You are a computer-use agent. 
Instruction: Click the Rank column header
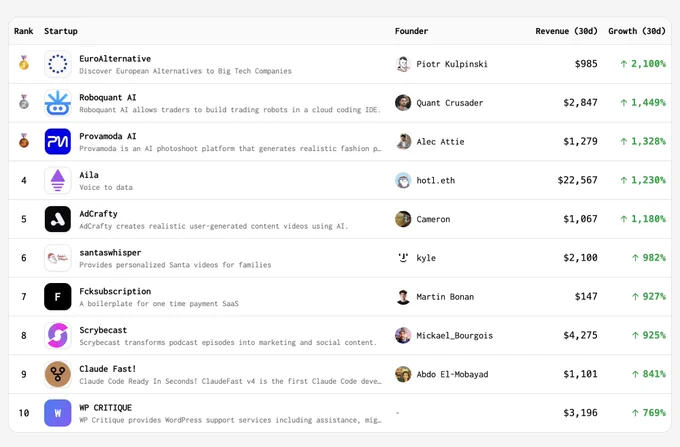(23, 31)
